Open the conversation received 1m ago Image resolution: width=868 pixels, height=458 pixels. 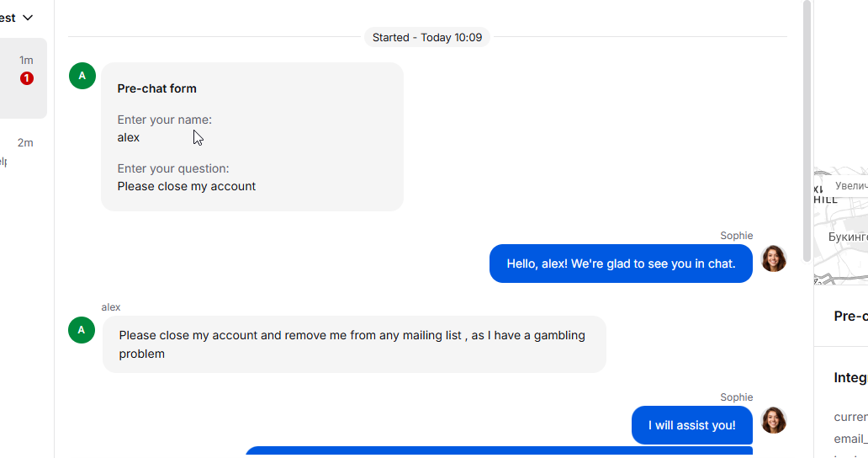23,77
